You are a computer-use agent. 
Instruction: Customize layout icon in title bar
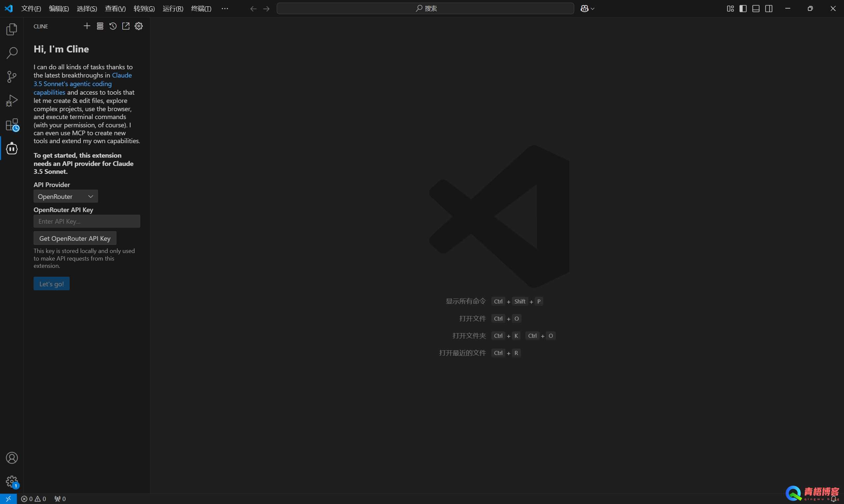coord(730,9)
